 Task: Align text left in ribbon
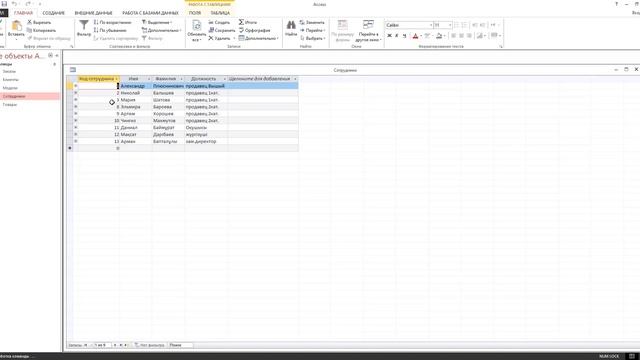coord(453,36)
